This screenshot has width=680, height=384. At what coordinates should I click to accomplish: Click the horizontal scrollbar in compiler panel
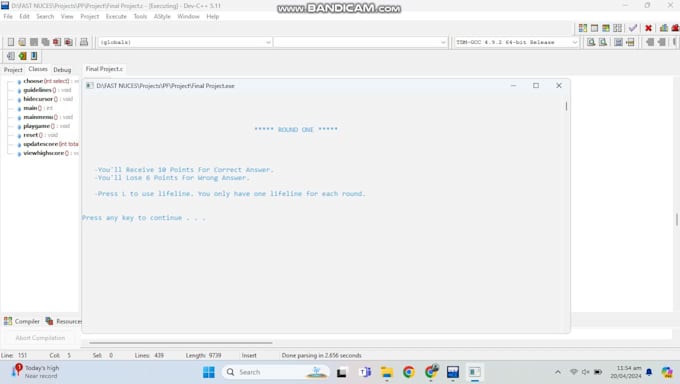pyautogui.click(x=180, y=343)
